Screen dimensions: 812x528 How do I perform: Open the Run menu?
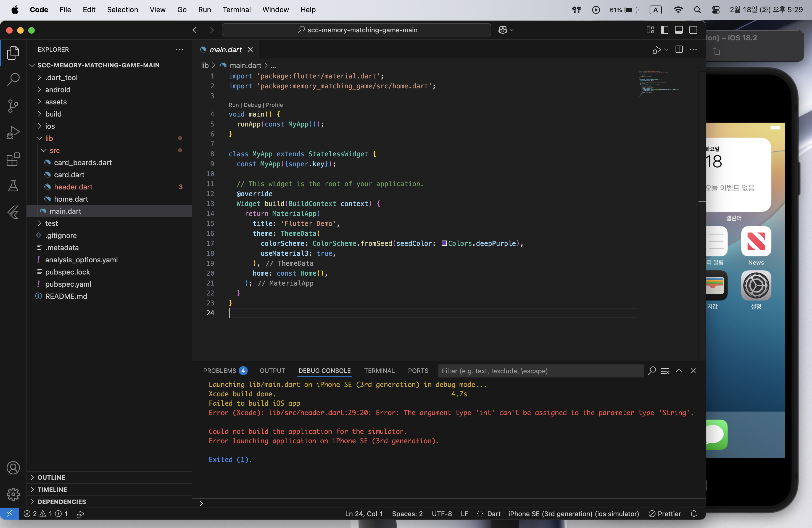coord(204,10)
